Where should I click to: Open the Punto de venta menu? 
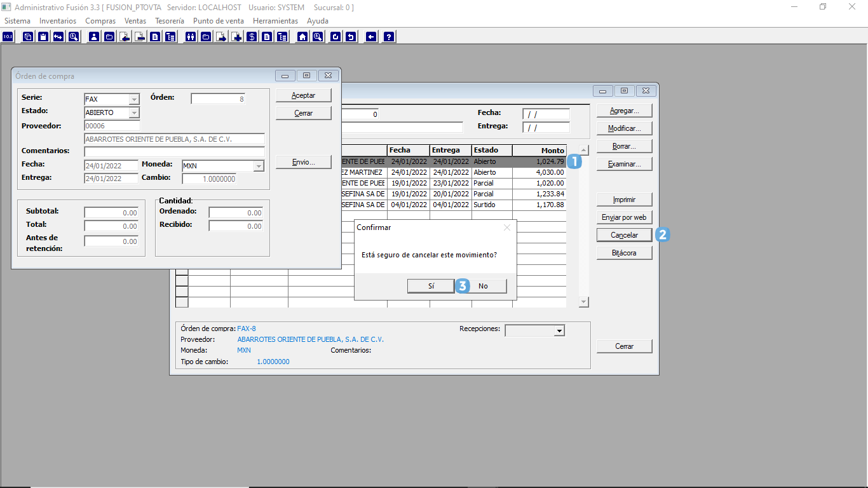(219, 21)
